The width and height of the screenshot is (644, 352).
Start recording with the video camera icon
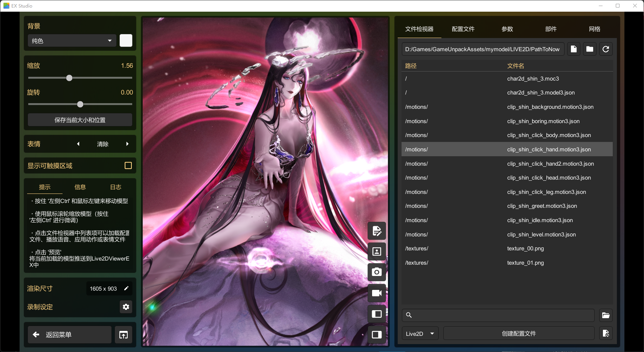click(x=377, y=293)
